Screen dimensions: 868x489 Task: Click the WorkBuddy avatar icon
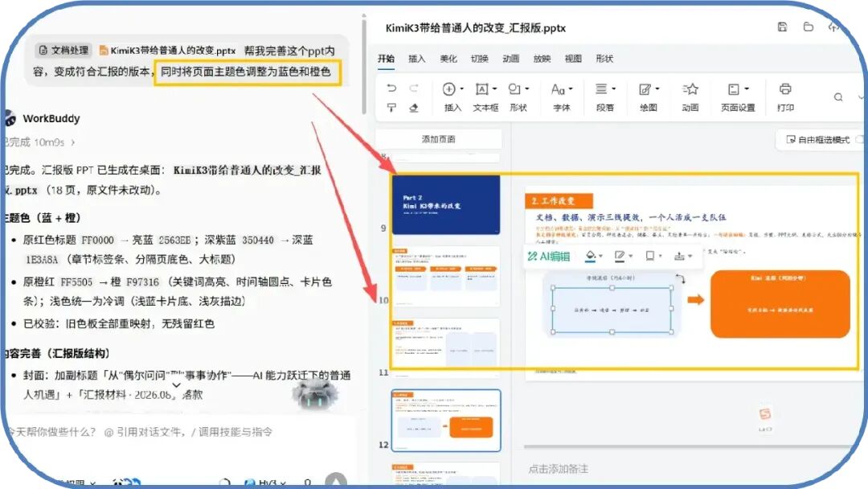coord(9,118)
